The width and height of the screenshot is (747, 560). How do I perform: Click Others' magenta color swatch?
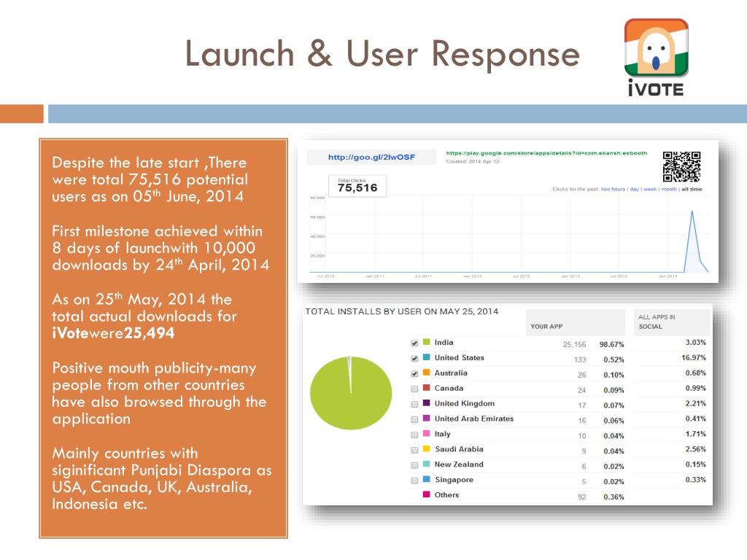pyautogui.click(x=426, y=494)
